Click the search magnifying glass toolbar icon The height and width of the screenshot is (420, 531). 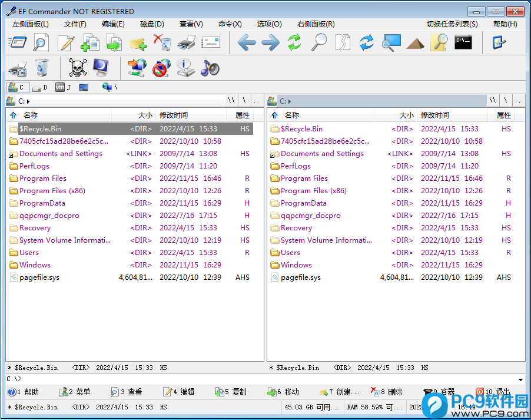point(318,43)
